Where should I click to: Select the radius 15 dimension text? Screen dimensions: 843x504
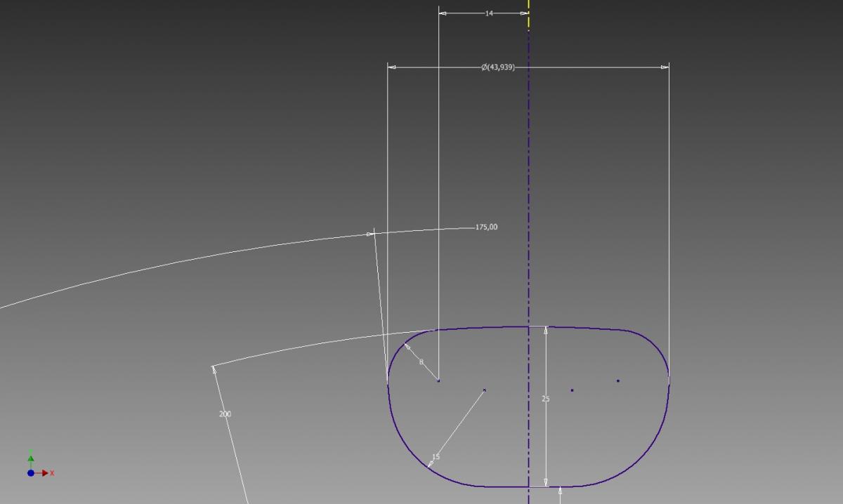click(436, 457)
